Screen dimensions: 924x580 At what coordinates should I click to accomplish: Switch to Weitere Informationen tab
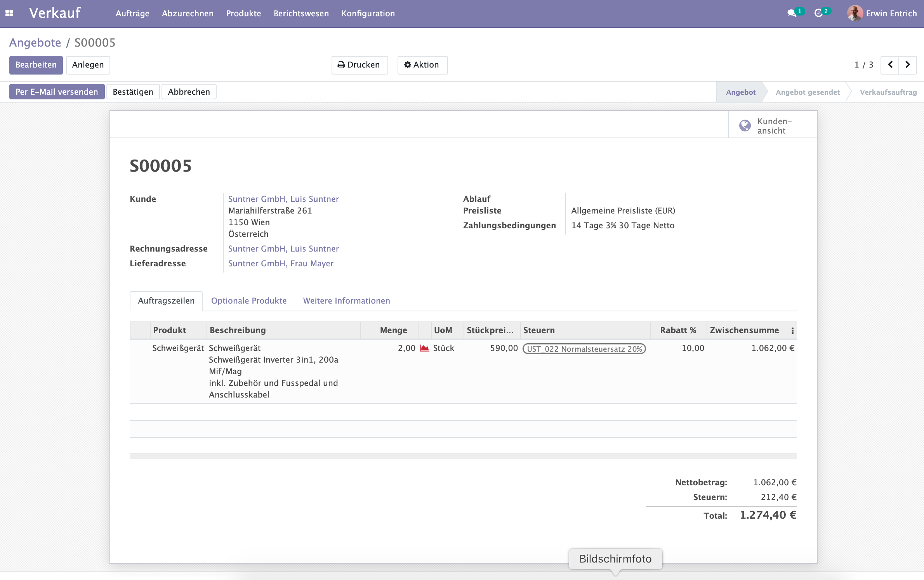[346, 301]
